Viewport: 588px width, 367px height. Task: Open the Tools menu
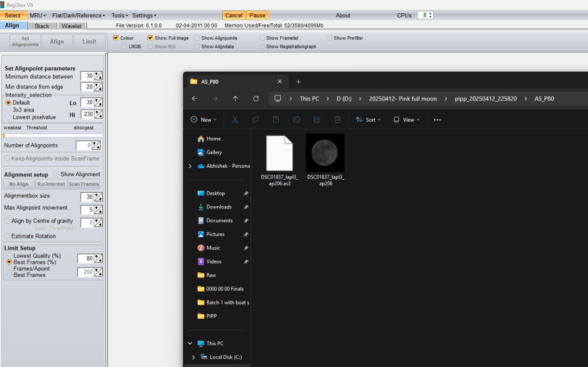point(119,16)
